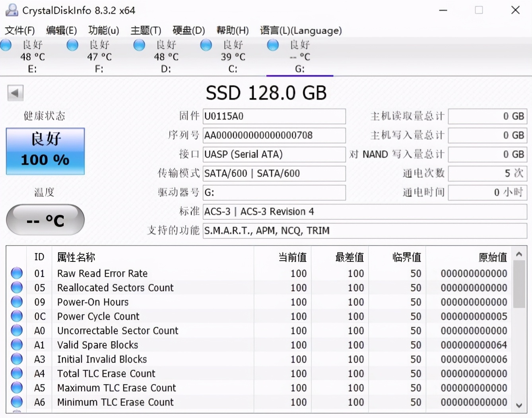This screenshot has width=532, height=418.
Task: Click the E: drive blue status icon
Action: click(x=6, y=45)
